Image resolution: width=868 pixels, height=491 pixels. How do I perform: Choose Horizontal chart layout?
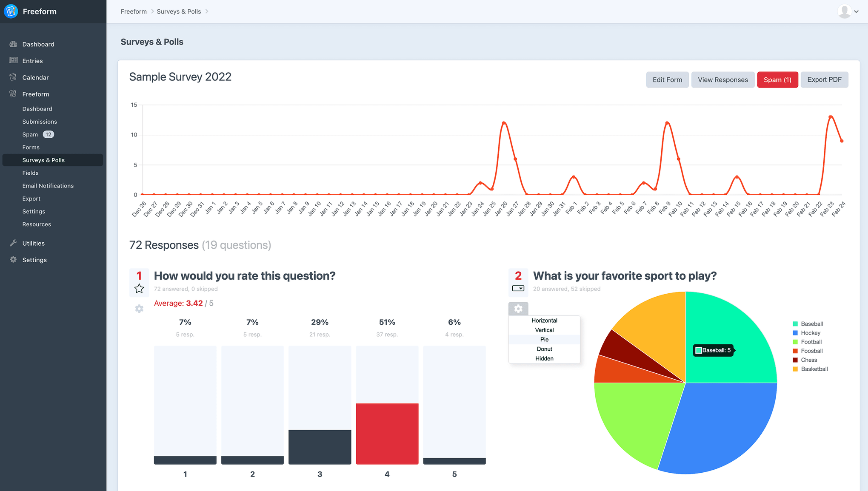(544, 320)
